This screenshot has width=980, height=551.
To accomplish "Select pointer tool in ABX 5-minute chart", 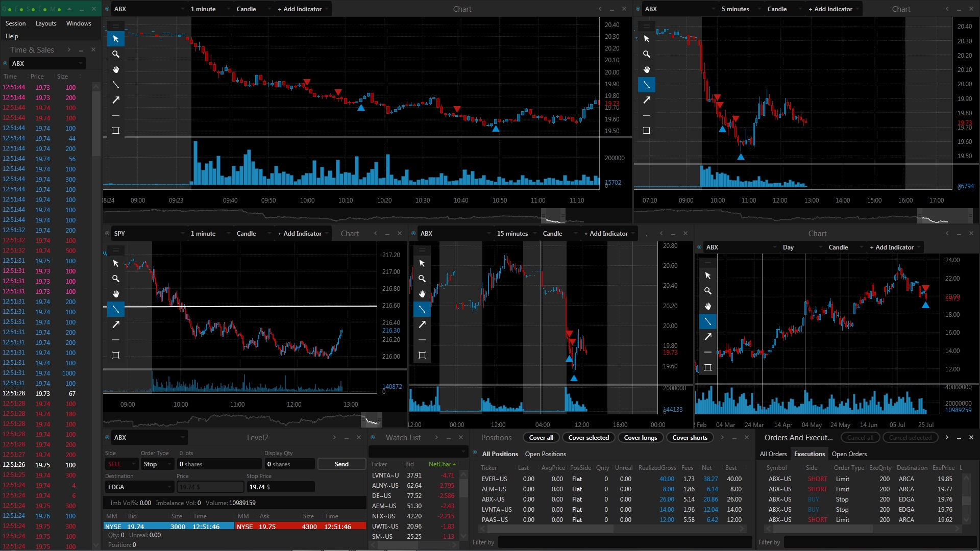I will tap(647, 39).
